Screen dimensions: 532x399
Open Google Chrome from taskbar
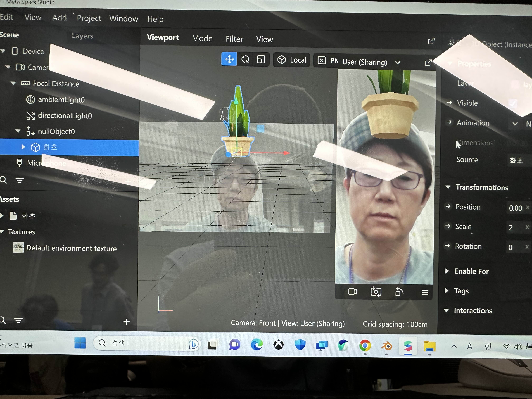(365, 346)
